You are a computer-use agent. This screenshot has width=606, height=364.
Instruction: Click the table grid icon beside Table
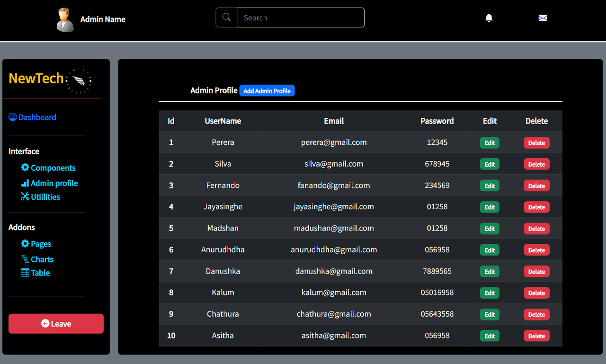(x=25, y=273)
